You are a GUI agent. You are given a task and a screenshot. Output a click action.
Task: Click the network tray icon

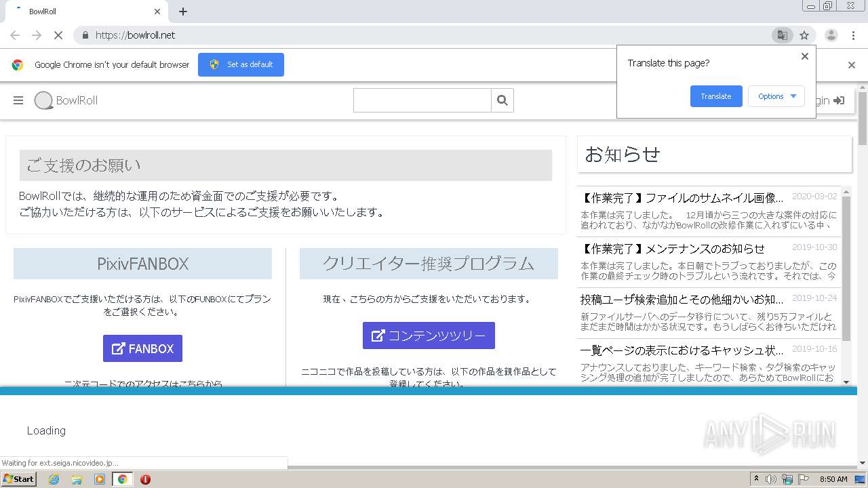pyautogui.click(x=787, y=479)
